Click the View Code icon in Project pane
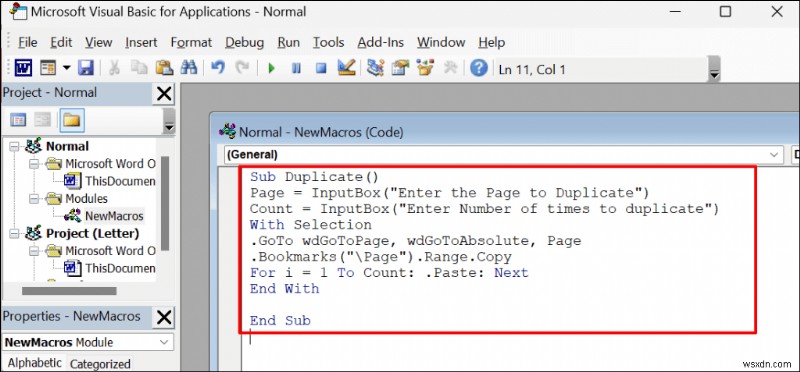The image size is (800, 372). [18, 120]
